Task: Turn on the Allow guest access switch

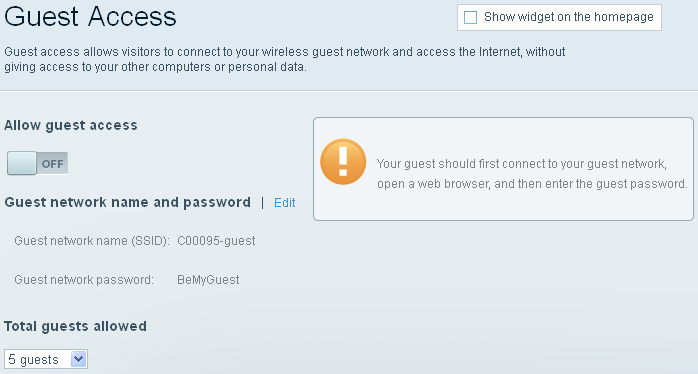Action: tap(37, 163)
